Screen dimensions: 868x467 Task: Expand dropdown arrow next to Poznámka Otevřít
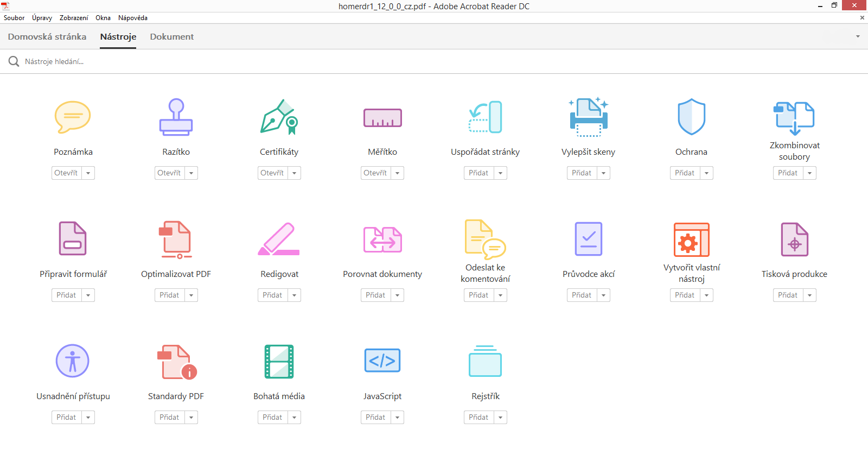88,173
